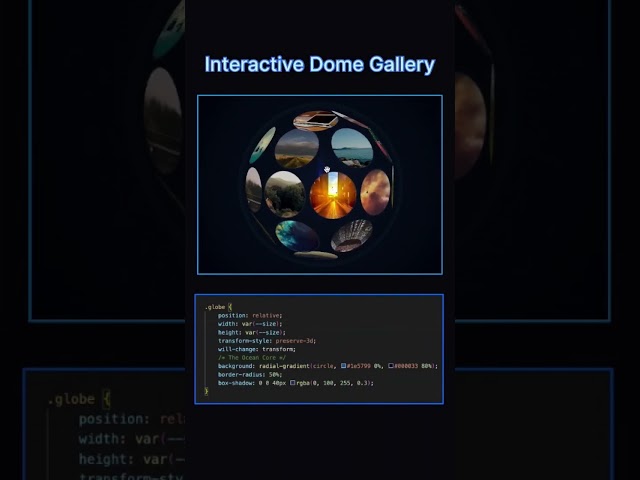Click the 'radial-gradient' text in code
Screen dimensions: 640x480
tap(284, 366)
